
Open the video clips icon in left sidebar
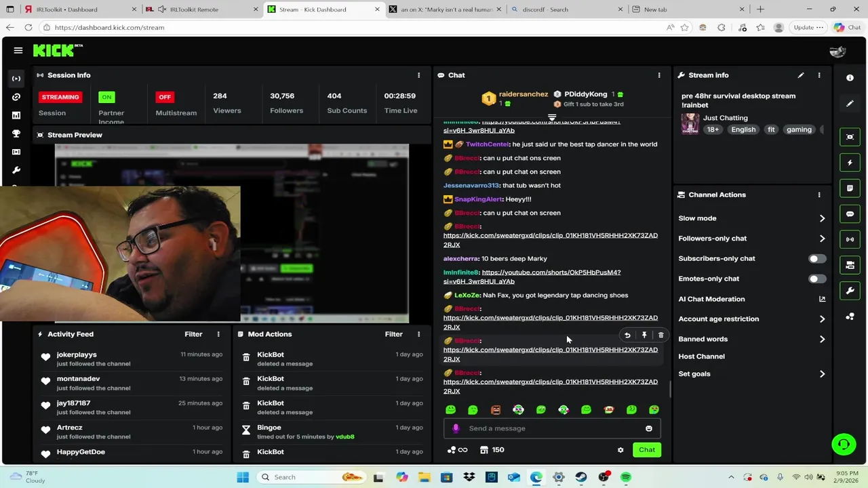tap(16, 152)
